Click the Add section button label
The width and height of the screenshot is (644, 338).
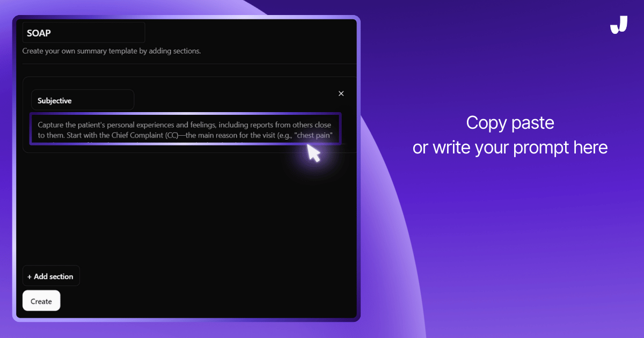[x=54, y=276]
